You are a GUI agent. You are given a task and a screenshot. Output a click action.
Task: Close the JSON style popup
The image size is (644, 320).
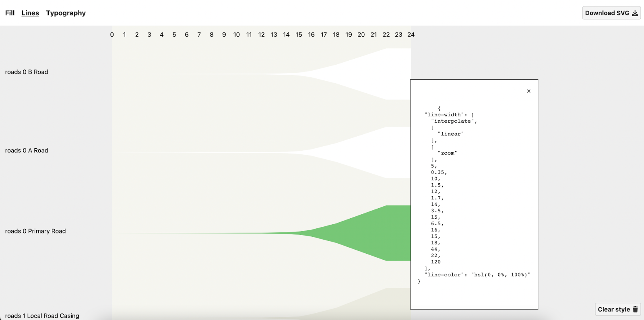(x=528, y=91)
